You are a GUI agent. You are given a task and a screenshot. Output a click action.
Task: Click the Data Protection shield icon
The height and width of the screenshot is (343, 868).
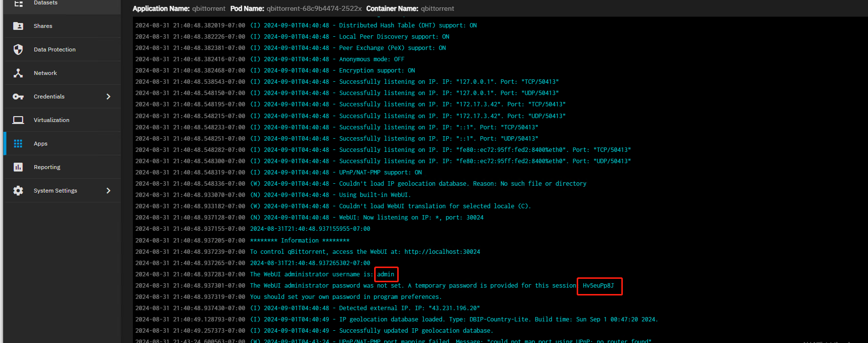[x=18, y=49]
